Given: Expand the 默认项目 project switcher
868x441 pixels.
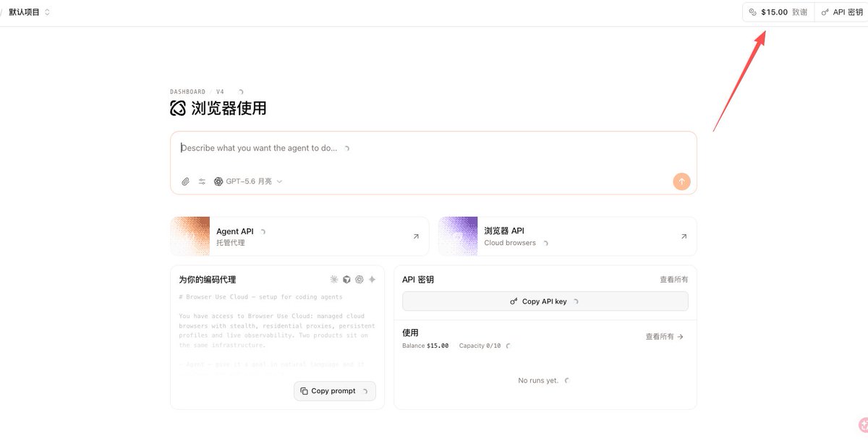Looking at the screenshot, I should 30,12.
